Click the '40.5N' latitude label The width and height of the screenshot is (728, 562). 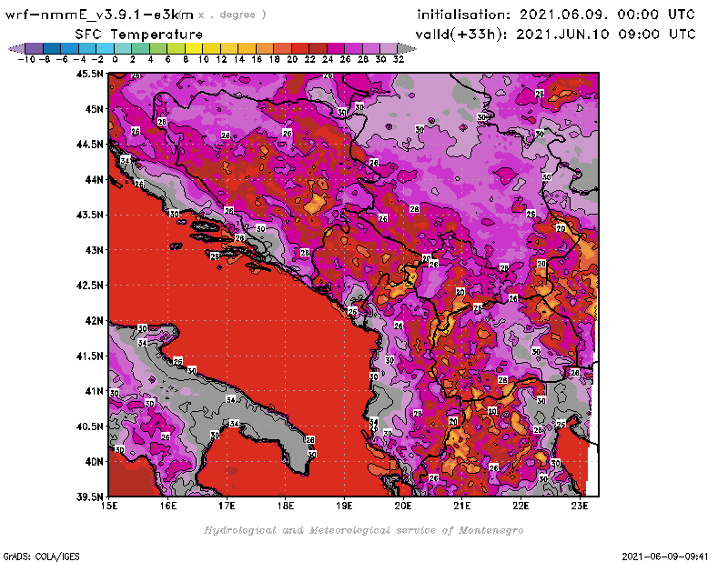[x=89, y=426]
